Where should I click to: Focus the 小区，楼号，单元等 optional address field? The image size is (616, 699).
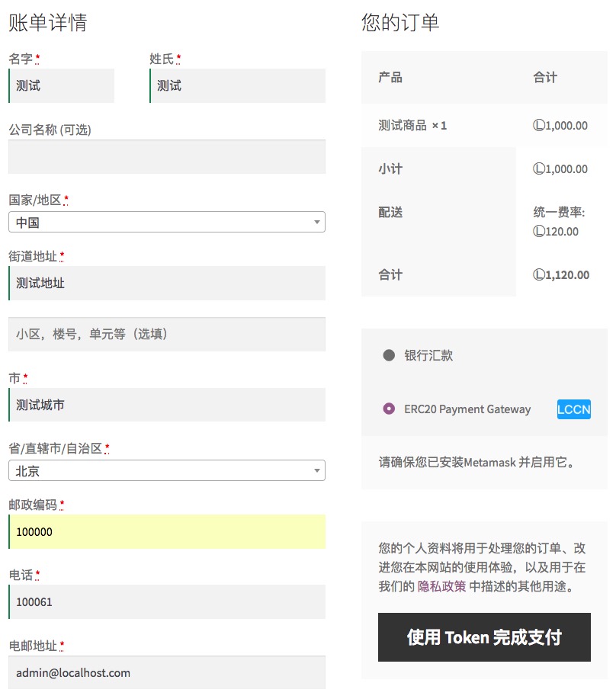(167, 334)
